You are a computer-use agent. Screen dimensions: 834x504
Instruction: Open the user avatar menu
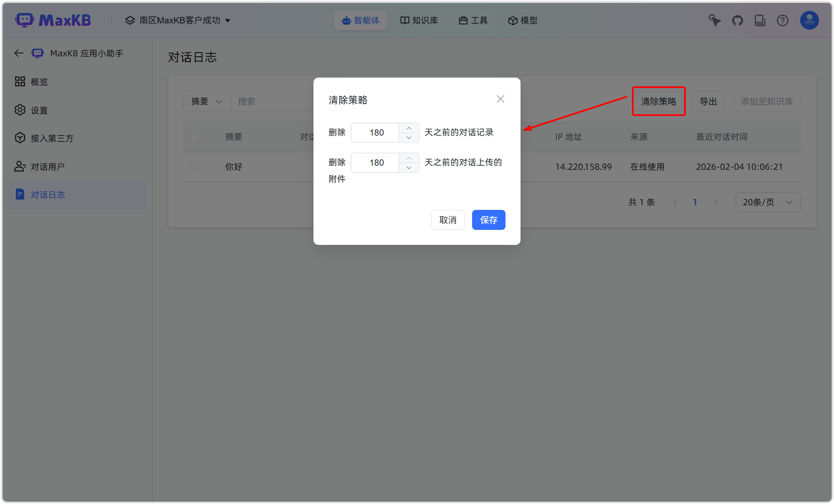pyautogui.click(x=809, y=20)
